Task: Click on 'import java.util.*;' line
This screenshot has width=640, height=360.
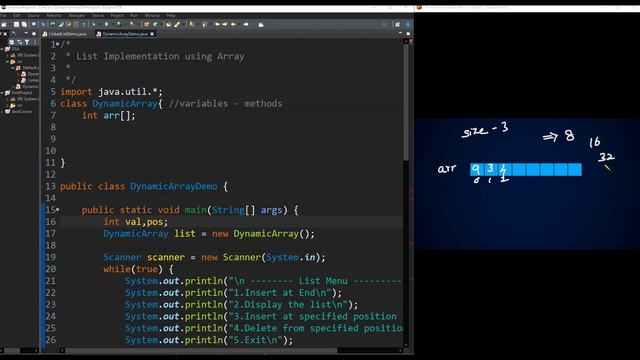Action: tap(111, 92)
